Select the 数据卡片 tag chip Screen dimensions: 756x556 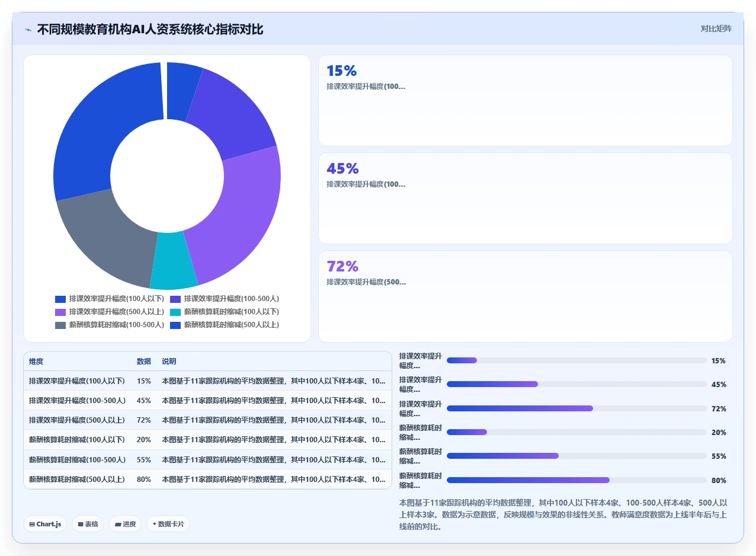pyautogui.click(x=168, y=524)
